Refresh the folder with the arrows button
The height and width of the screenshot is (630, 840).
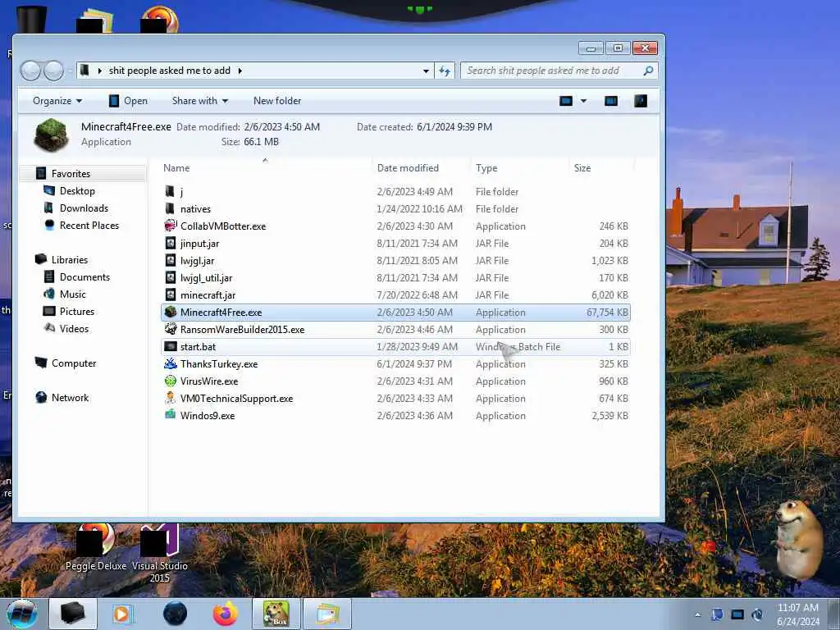[x=445, y=71]
